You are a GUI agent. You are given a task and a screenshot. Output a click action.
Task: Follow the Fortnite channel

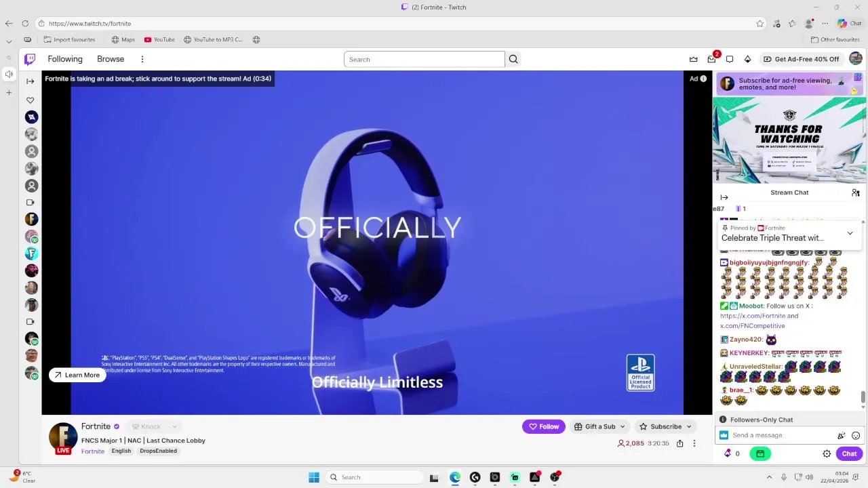[x=544, y=427]
